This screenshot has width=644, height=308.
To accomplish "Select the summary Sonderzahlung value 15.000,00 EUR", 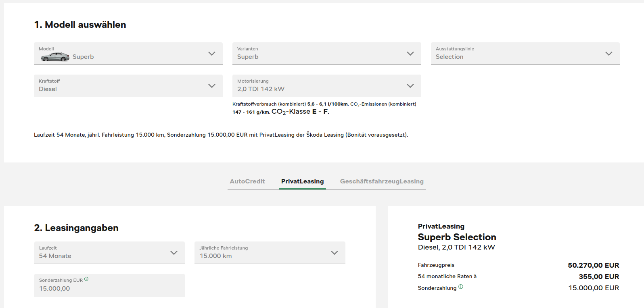I will pos(594,288).
